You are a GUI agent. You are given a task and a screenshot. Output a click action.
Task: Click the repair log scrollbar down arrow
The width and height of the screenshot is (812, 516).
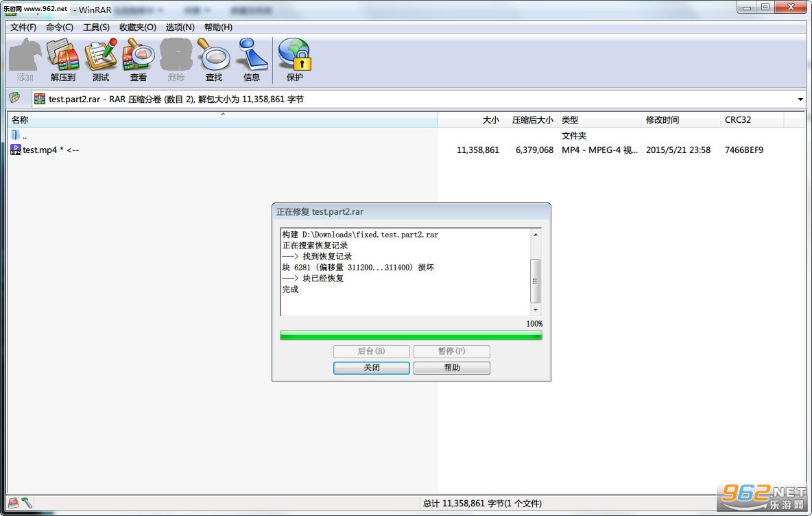536,310
